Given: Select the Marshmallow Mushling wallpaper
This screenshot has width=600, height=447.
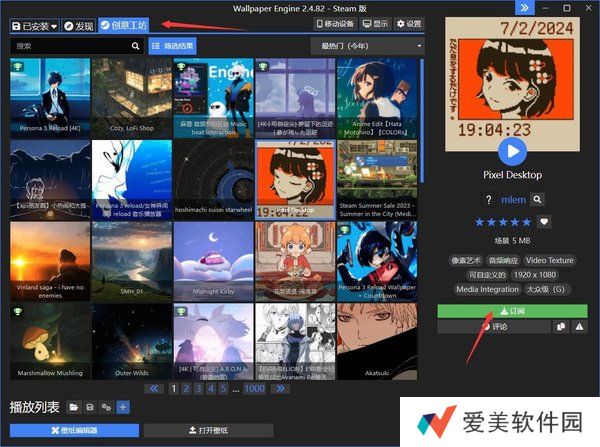Looking at the screenshot, I should pos(50,342).
